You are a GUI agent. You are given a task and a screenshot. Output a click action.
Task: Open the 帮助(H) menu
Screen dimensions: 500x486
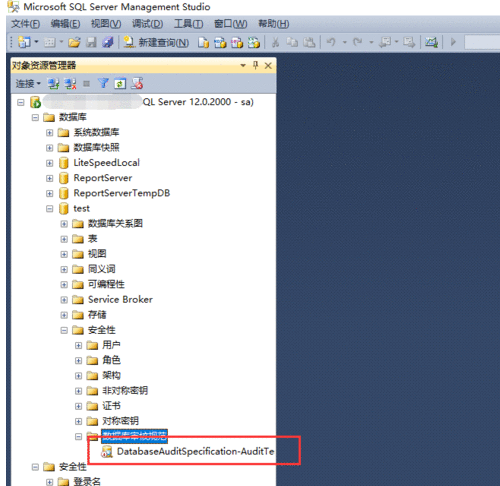274,24
